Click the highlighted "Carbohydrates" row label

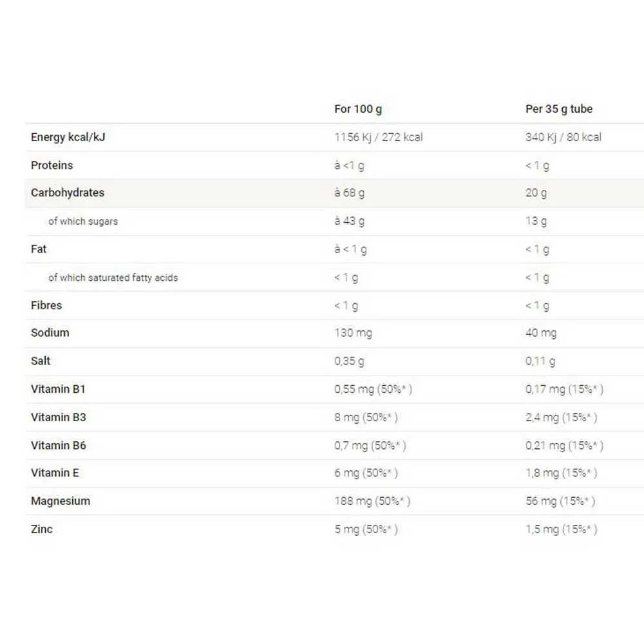point(67,193)
